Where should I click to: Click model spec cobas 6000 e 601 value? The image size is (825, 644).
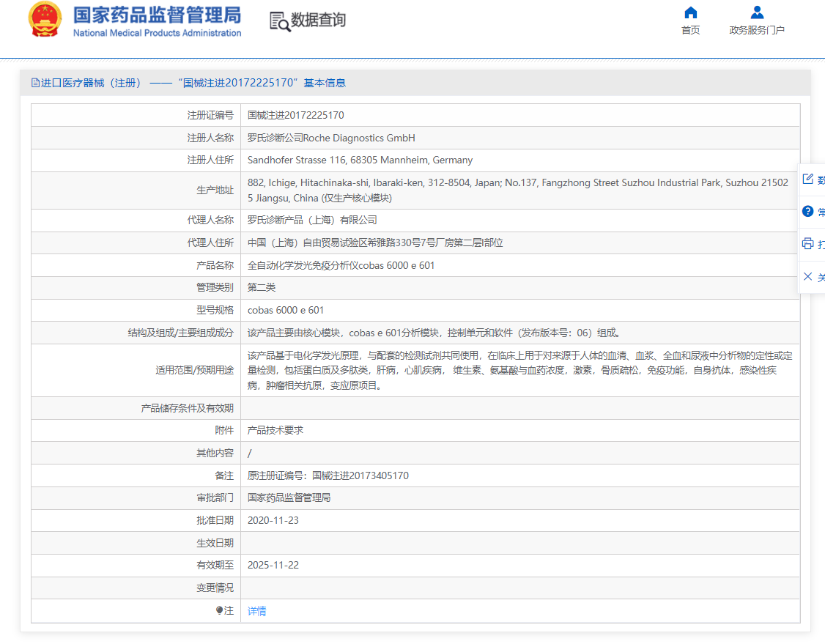click(286, 310)
